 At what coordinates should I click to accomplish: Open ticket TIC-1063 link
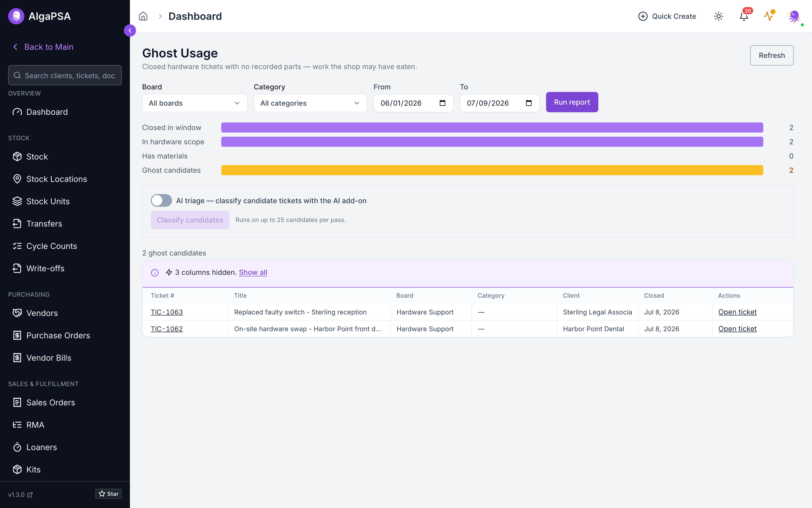[x=167, y=312]
